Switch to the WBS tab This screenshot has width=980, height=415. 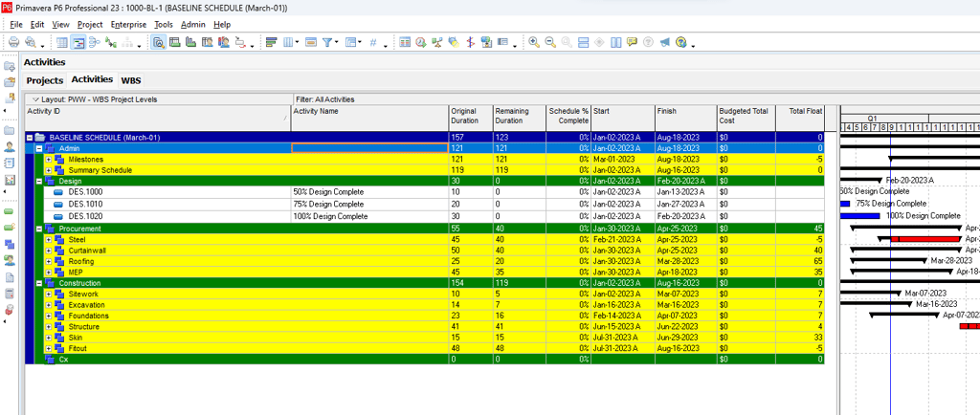point(131,80)
